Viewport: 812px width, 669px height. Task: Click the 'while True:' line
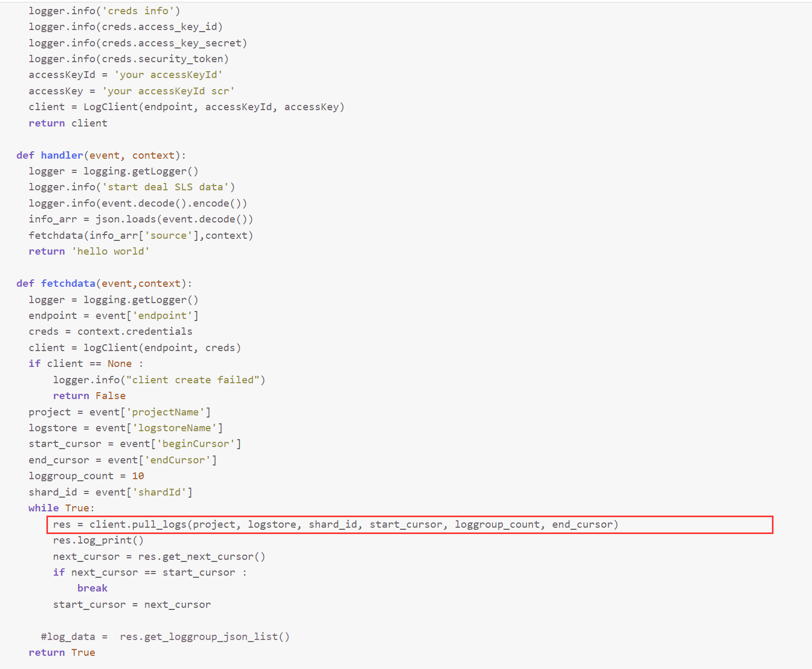[x=62, y=508]
